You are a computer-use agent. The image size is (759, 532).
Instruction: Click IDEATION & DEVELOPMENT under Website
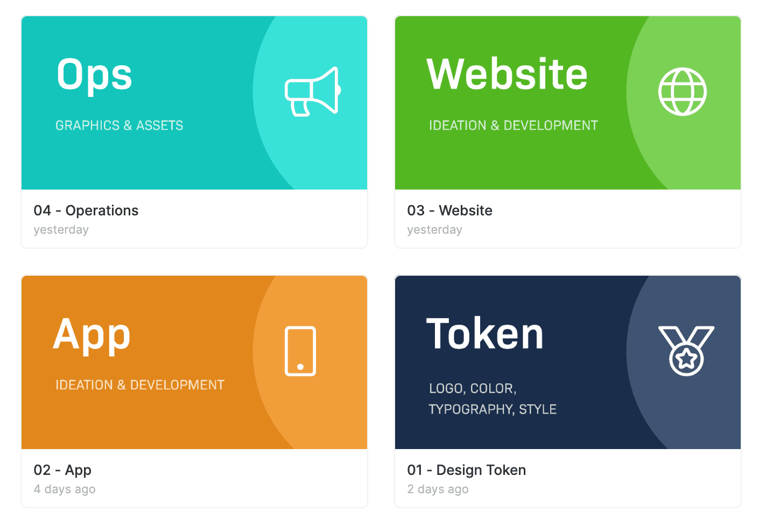point(513,125)
